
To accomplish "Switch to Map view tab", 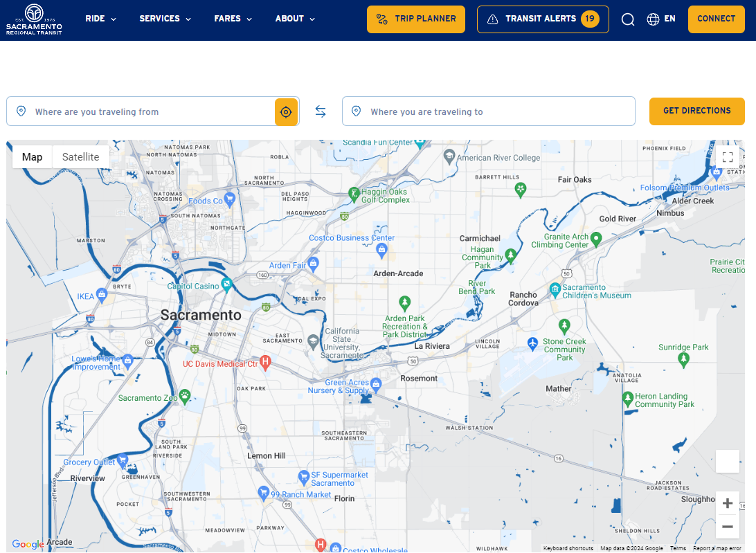I will point(33,157).
